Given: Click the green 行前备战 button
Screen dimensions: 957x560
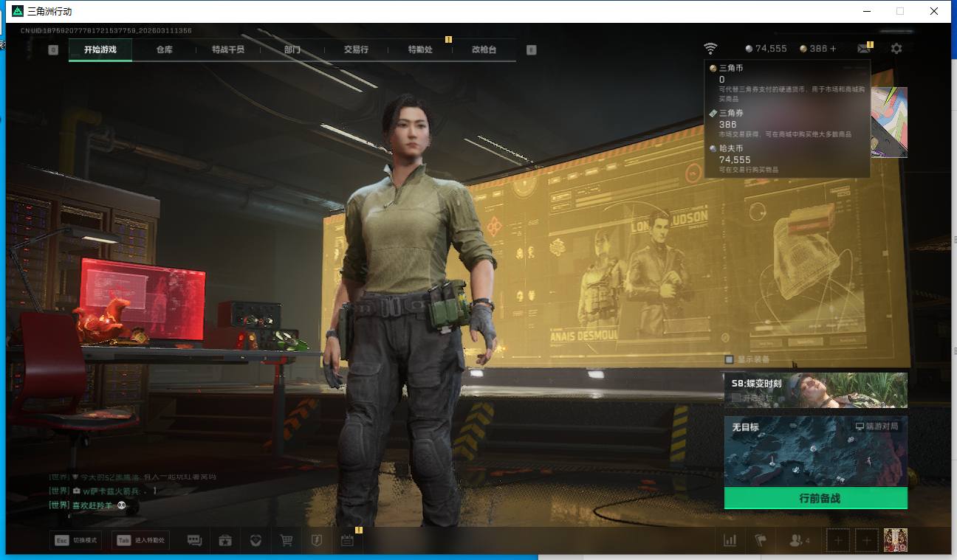Looking at the screenshot, I should pos(816,498).
